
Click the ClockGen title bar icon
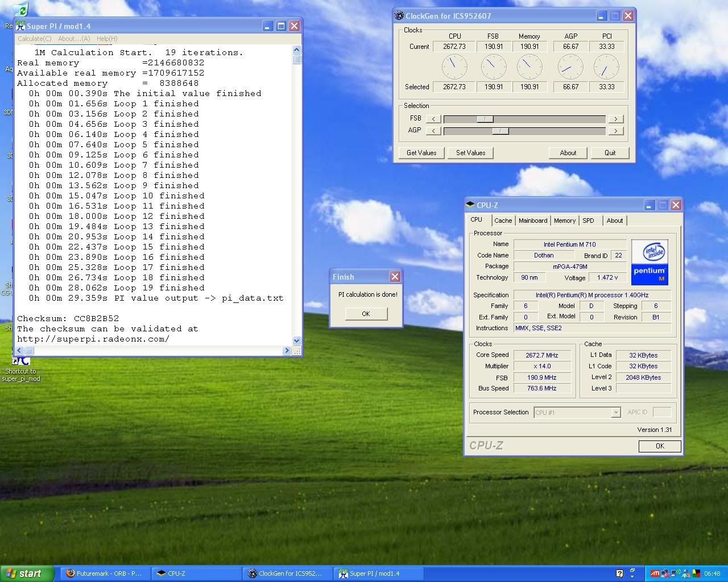click(x=399, y=16)
